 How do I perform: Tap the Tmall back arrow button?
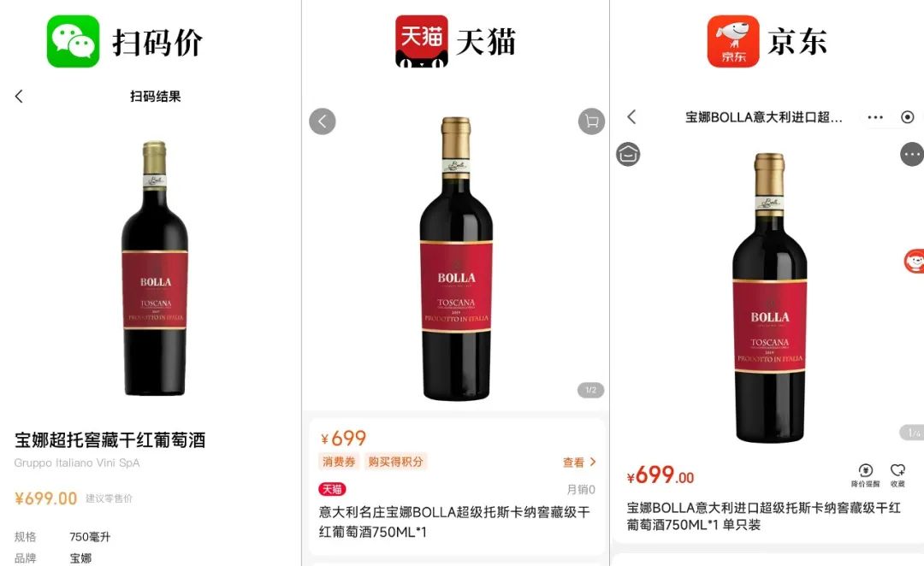click(323, 121)
